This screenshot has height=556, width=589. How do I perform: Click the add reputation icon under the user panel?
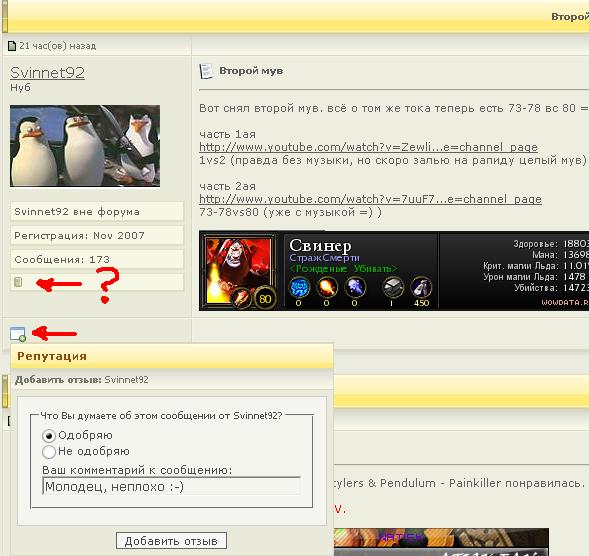[x=18, y=334]
